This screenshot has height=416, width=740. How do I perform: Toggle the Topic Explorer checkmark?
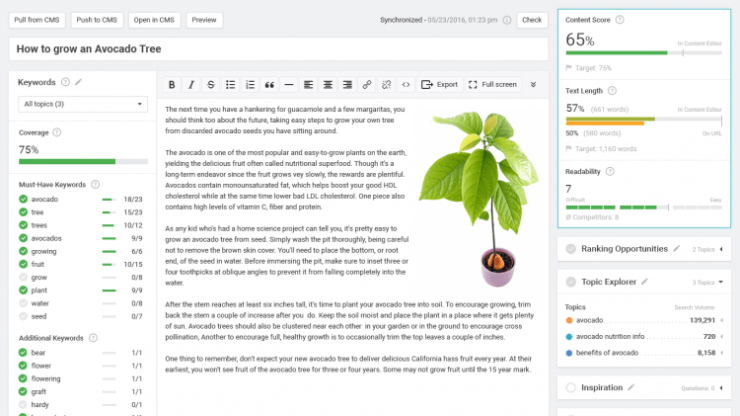570,282
